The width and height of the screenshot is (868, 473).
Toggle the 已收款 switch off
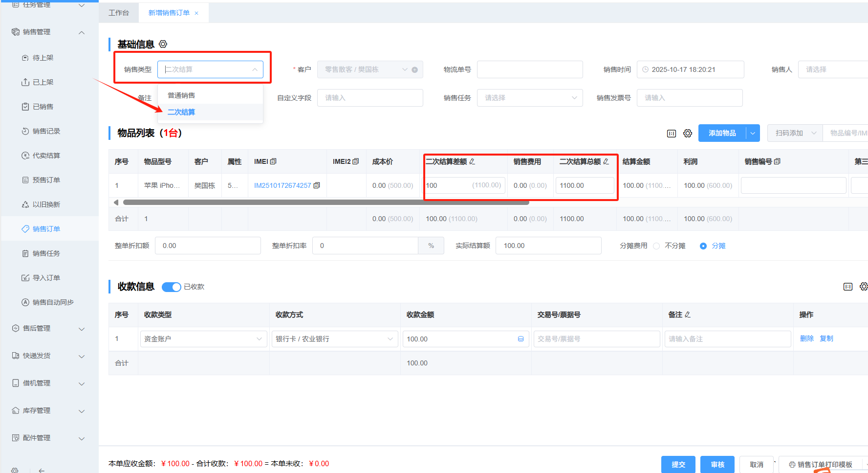coord(171,287)
